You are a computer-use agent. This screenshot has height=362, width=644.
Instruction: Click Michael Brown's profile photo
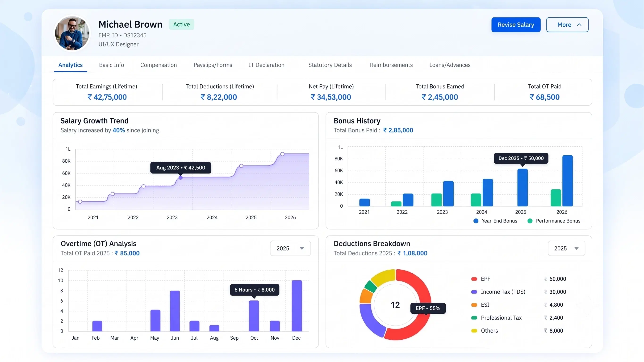coord(72,33)
